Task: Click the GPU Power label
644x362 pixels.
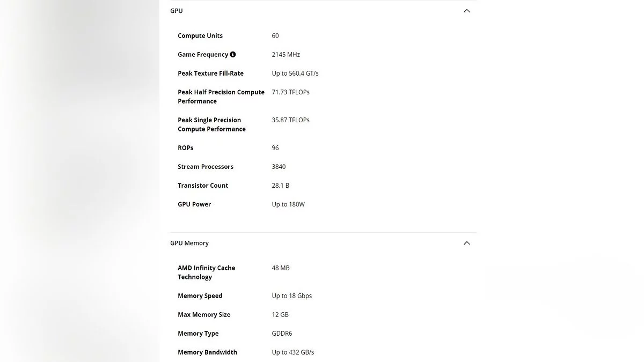Action: 194,204
